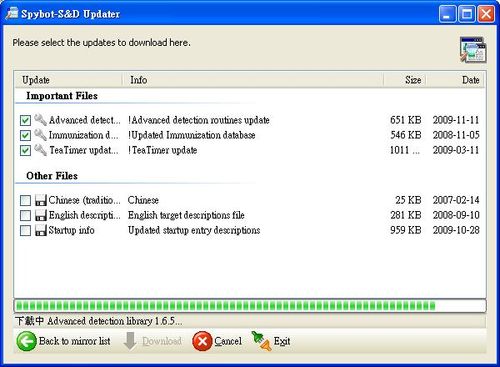The height and width of the screenshot is (367, 500).
Task: Select 'Updated Immunization database' info text
Action: (192, 135)
